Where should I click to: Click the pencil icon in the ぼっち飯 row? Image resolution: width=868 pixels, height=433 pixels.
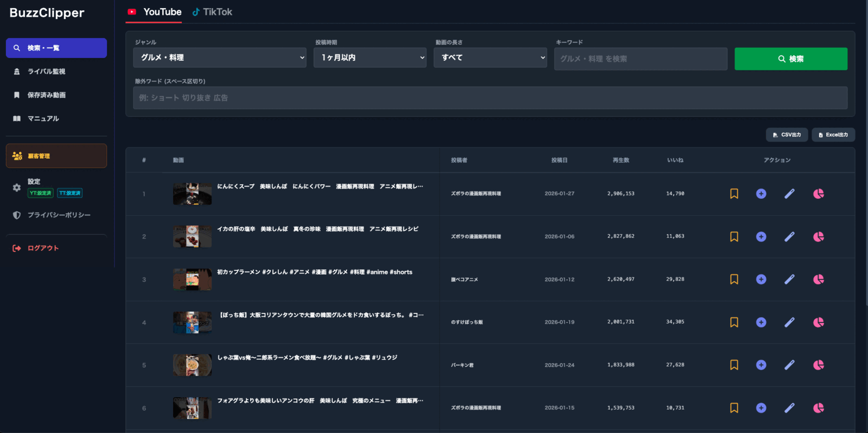789,322
